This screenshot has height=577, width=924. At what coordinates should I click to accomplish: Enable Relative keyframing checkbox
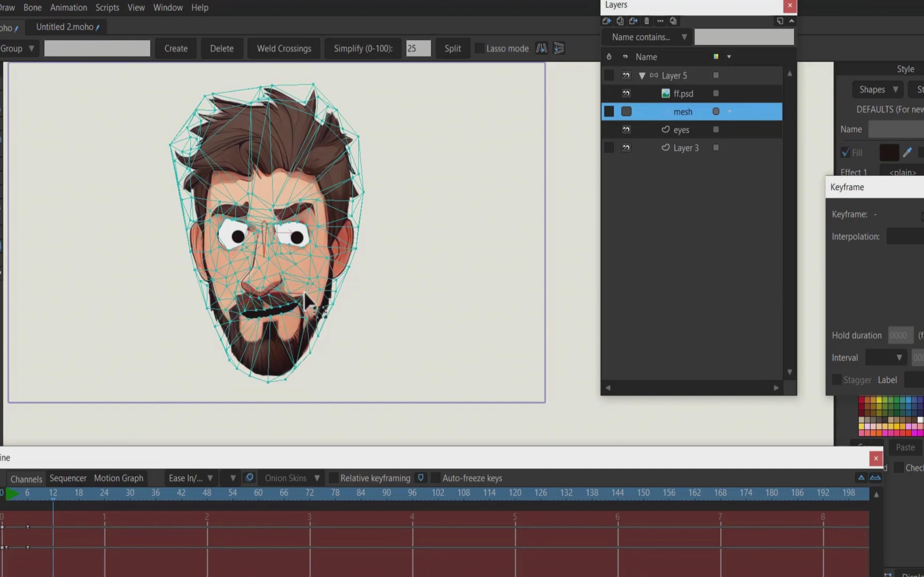333,478
